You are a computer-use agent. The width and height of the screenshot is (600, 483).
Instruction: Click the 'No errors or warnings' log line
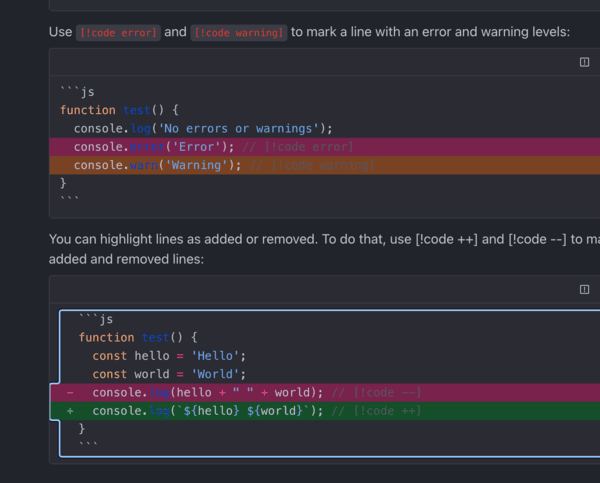203,129
